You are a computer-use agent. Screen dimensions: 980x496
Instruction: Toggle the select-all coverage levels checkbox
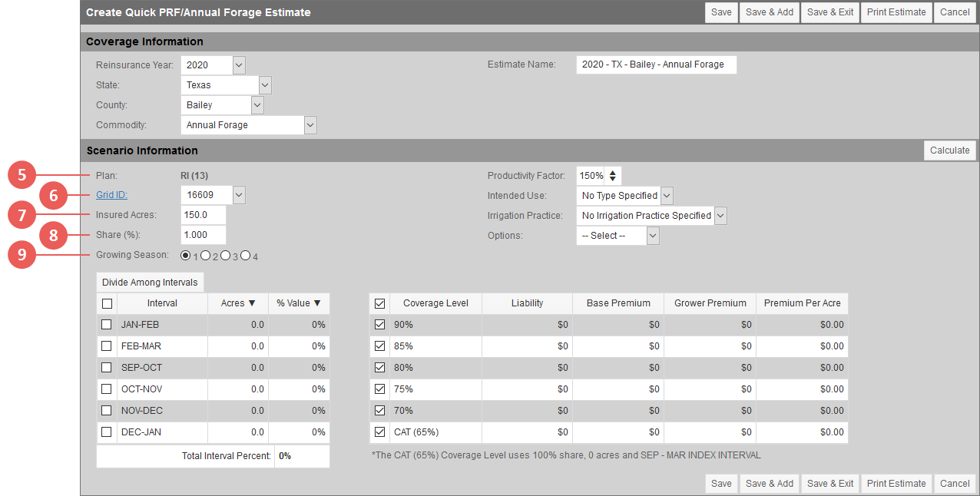click(x=379, y=303)
